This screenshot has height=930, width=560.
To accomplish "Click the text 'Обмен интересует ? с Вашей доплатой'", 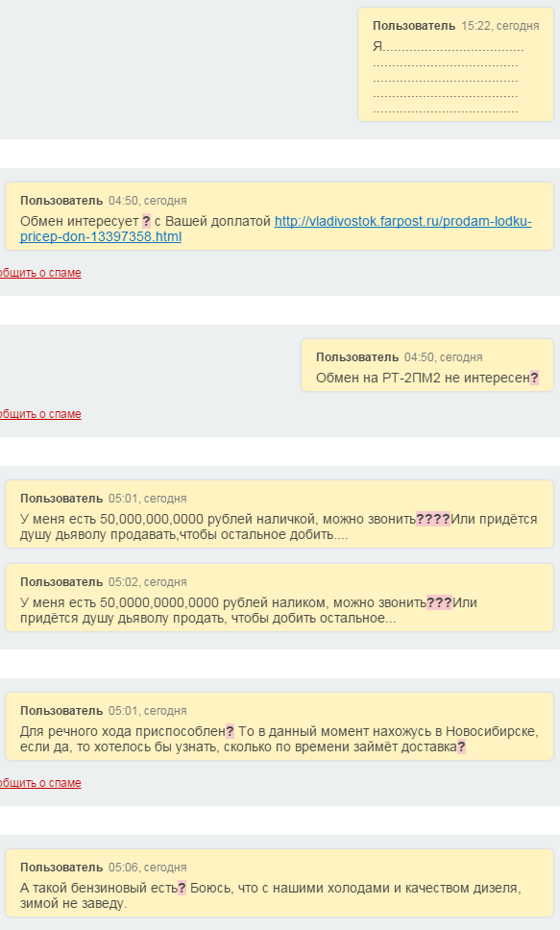I will [145, 221].
